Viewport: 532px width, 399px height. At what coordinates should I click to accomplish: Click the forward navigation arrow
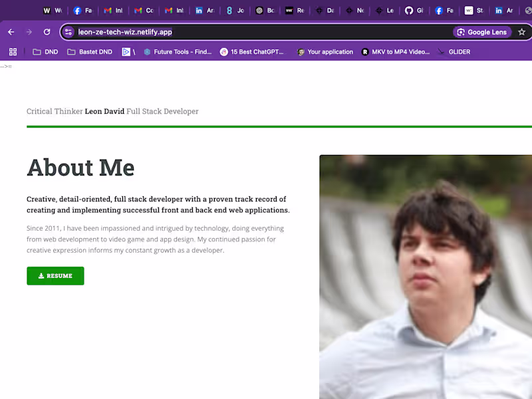(x=29, y=31)
